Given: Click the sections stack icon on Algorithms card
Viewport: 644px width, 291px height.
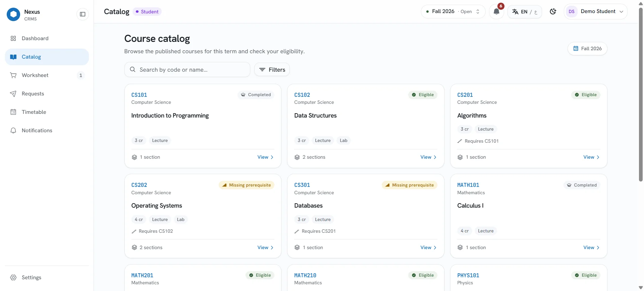Looking at the screenshot, I should [460, 157].
